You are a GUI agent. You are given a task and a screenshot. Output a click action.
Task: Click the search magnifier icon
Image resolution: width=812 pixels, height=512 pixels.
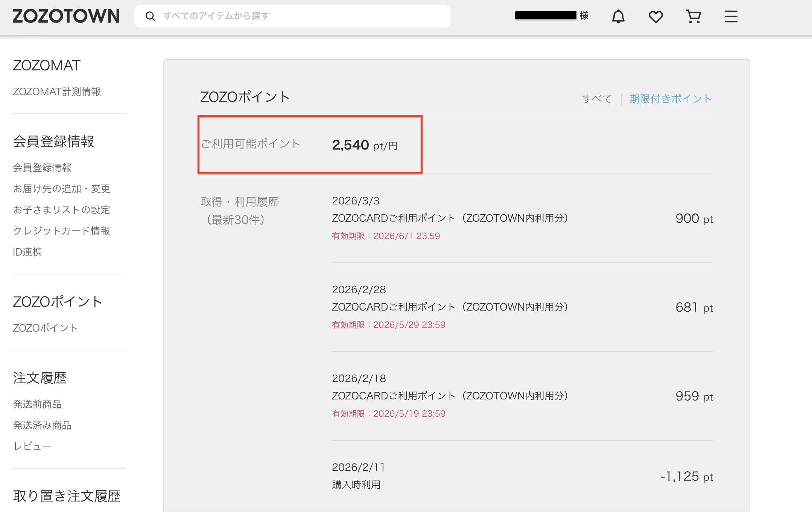pyautogui.click(x=150, y=16)
